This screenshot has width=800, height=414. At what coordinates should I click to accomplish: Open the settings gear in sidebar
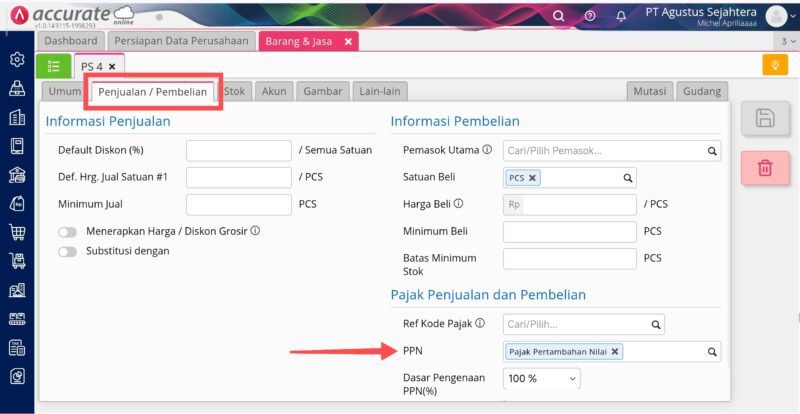pos(17,59)
